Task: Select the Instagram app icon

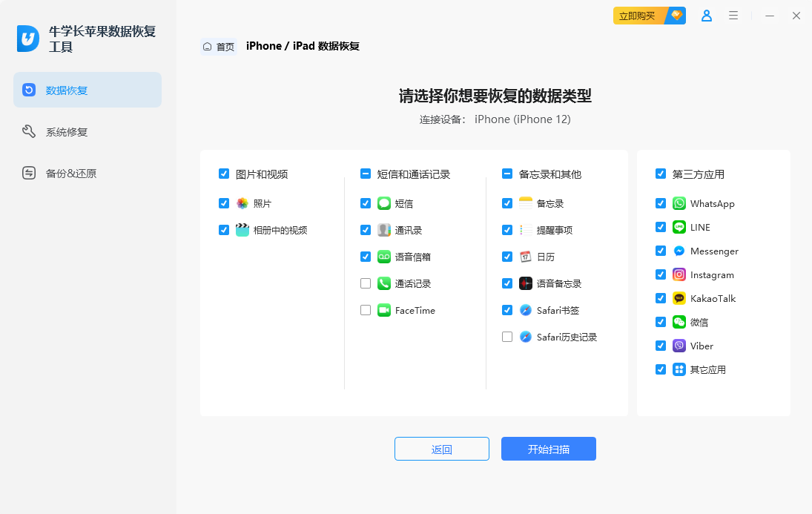Action: point(679,274)
